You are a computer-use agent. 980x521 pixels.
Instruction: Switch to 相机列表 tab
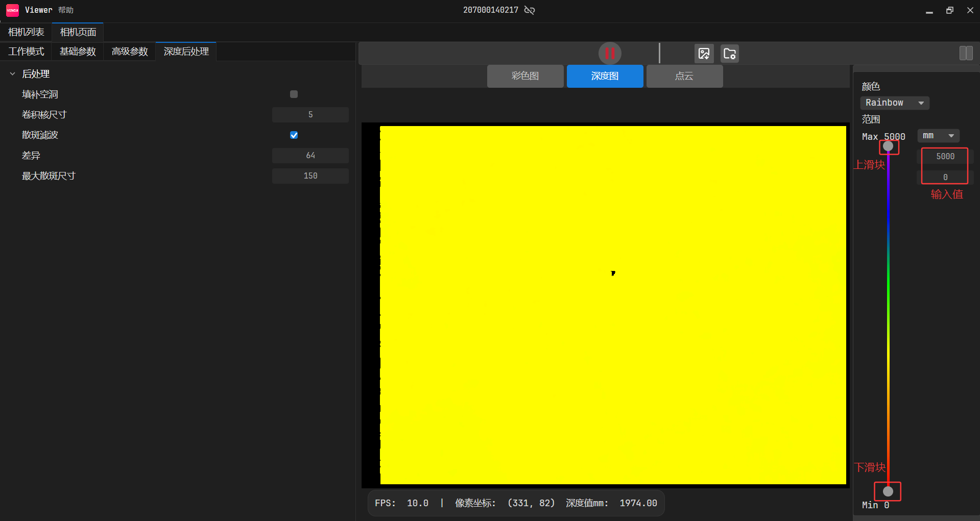(26, 32)
